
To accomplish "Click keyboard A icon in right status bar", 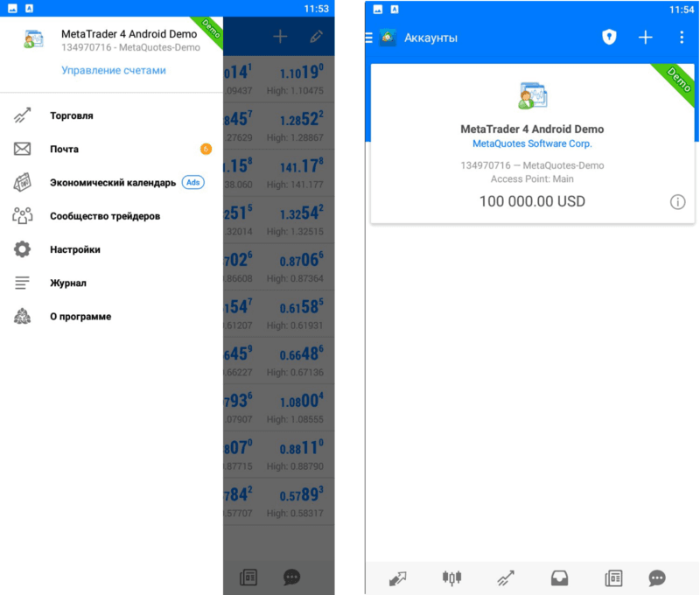I will (x=395, y=10).
